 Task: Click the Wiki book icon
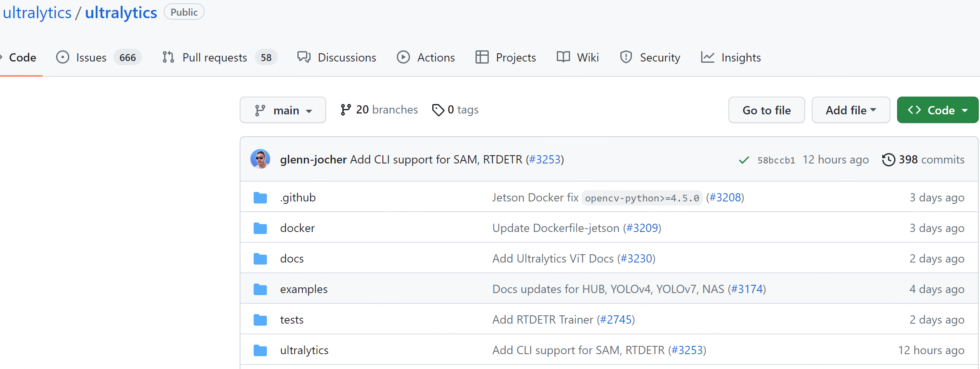(563, 57)
